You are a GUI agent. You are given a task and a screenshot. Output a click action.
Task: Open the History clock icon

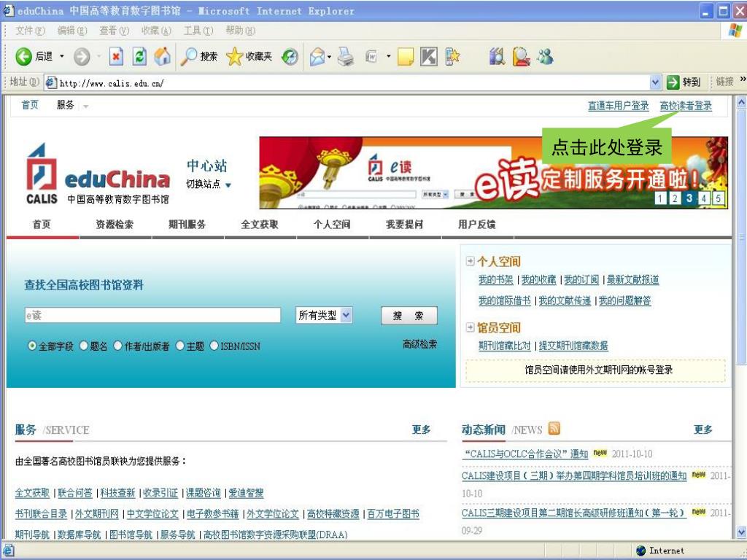click(290, 57)
